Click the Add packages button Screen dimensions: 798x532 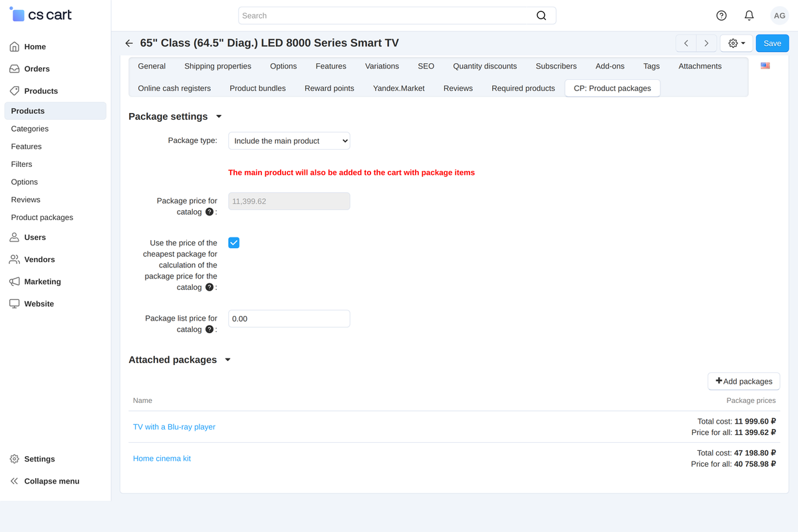click(x=744, y=381)
